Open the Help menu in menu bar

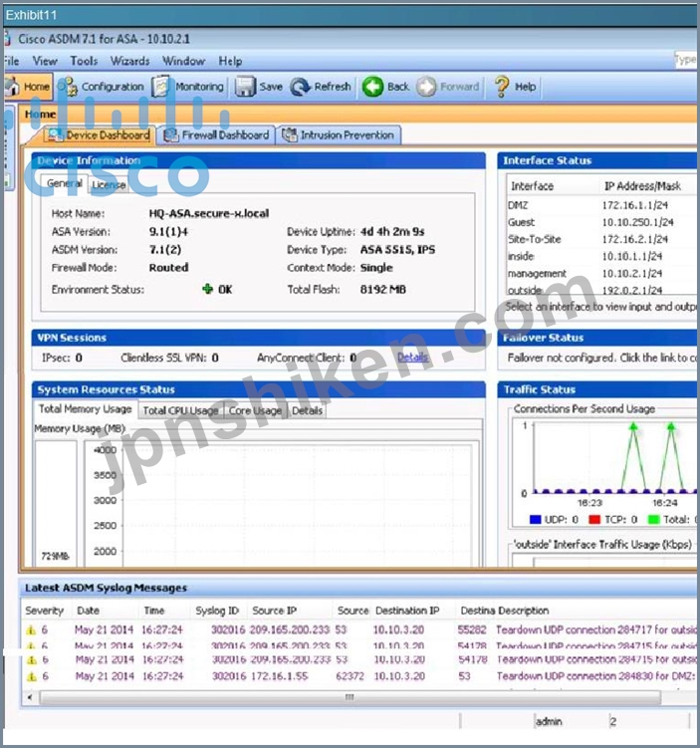point(230,61)
